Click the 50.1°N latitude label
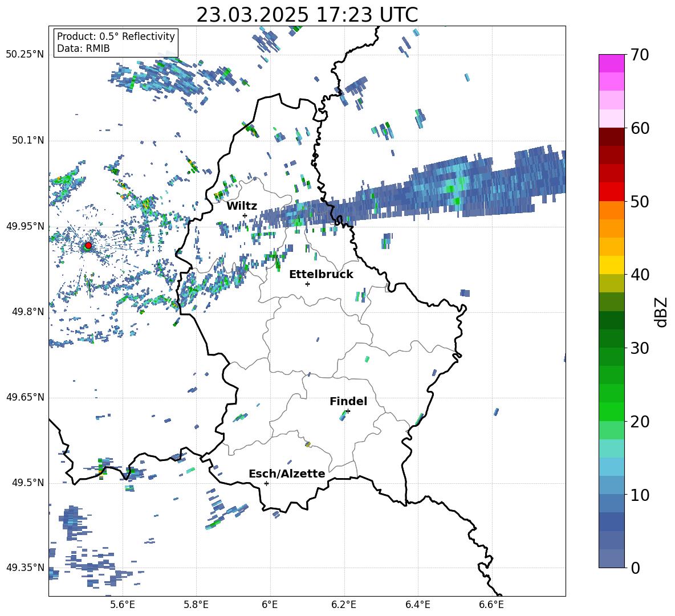Screen dimensions: 675x616 29,141
